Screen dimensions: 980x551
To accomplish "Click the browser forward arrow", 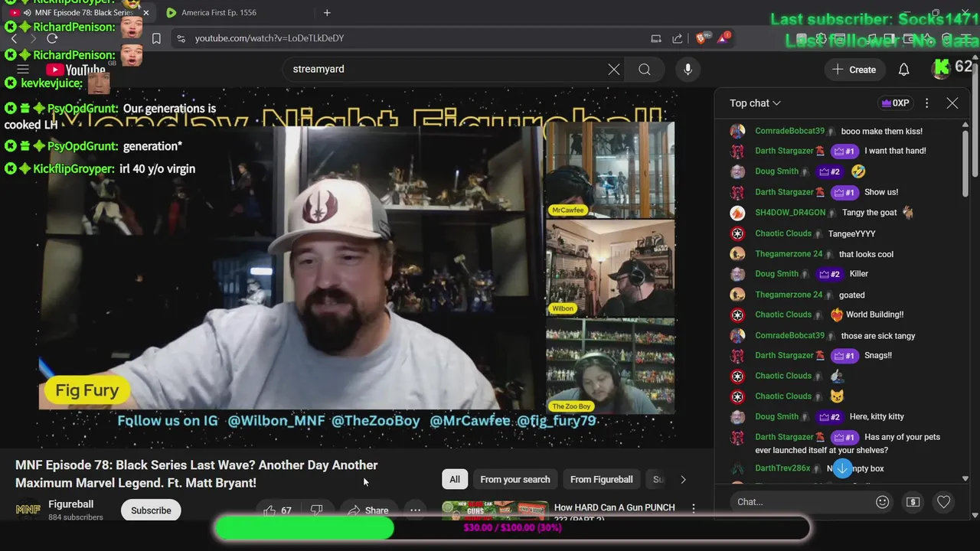I will coord(33,38).
